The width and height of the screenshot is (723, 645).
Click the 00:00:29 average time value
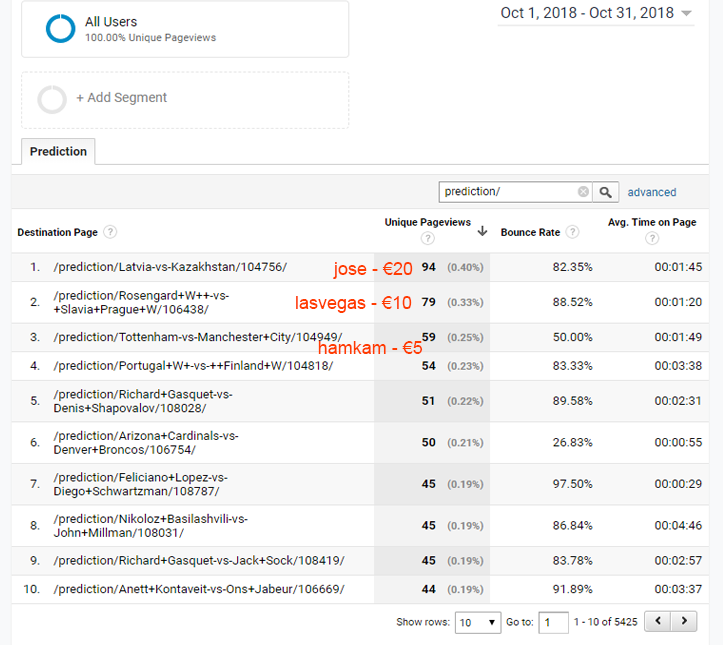(x=678, y=484)
